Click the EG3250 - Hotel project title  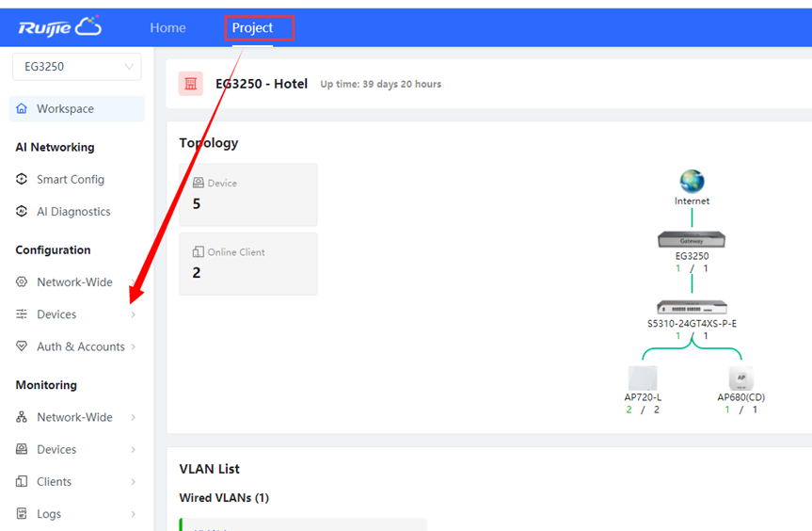click(262, 84)
